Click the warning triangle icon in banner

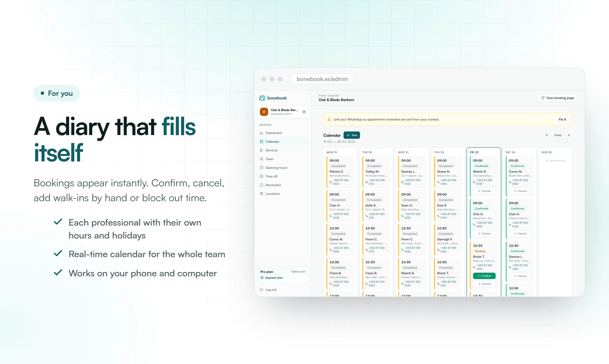pyautogui.click(x=329, y=119)
